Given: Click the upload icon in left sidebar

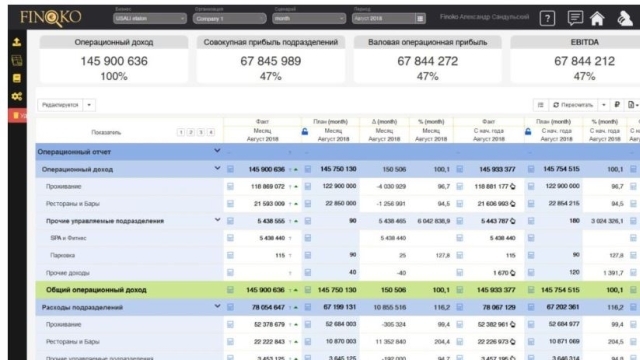Looking at the screenshot, I should tap(17, 42).
